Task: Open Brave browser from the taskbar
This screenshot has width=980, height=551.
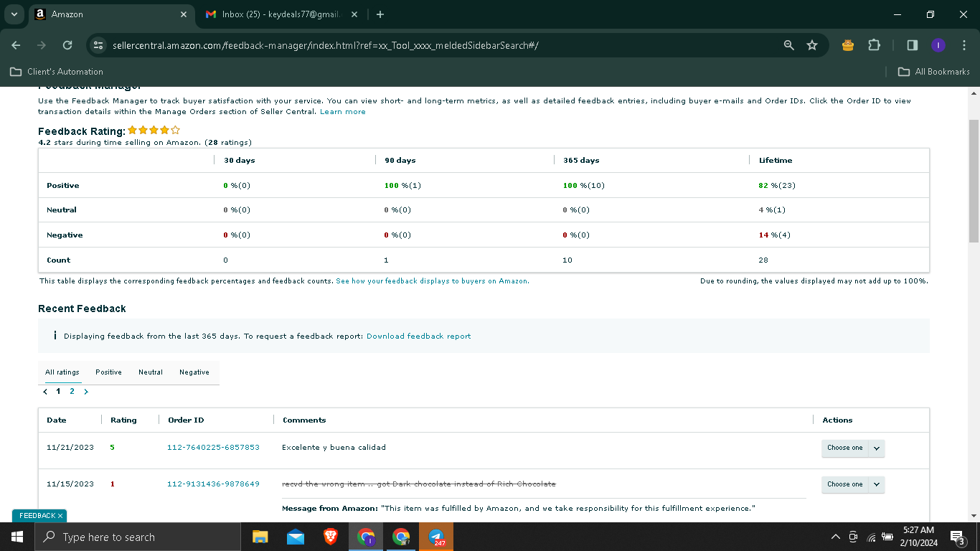Action: coord(331,537)
